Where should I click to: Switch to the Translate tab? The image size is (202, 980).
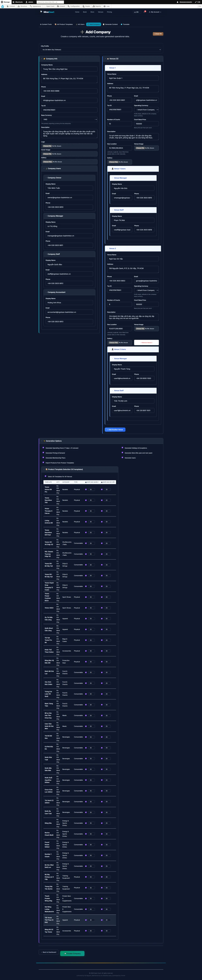(x=125, y=24)
